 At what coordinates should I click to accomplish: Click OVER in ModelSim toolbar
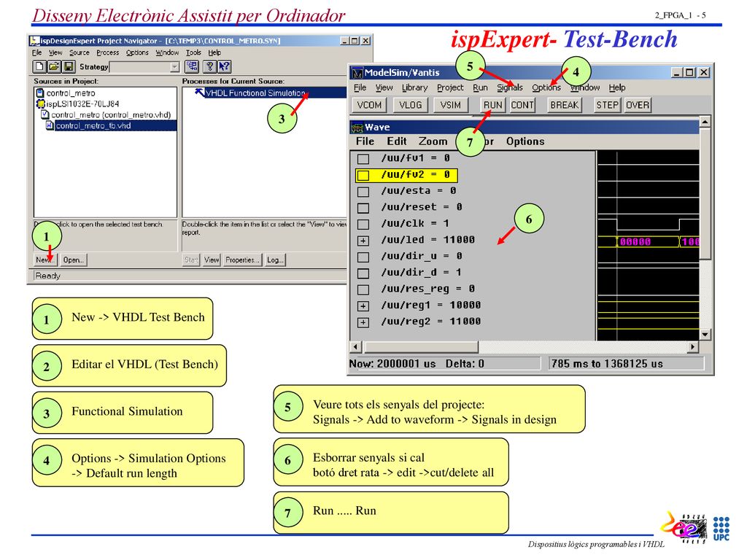point(638,105)
